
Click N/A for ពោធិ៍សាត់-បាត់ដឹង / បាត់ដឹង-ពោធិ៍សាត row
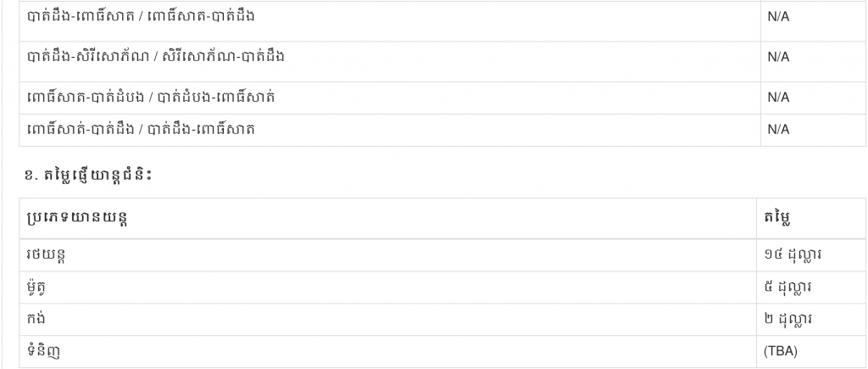(x=778, y=130)
